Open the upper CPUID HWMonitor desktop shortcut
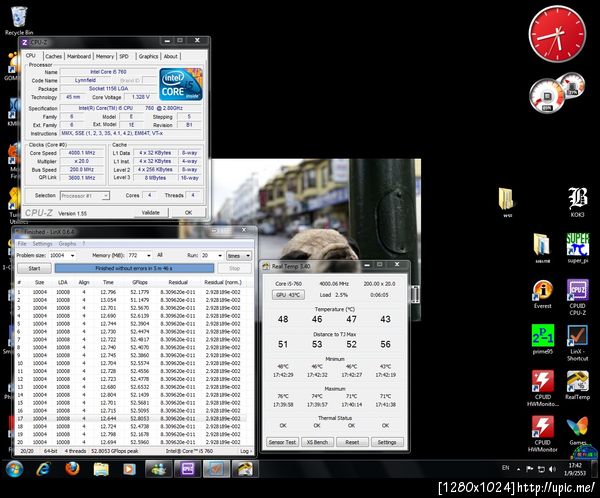Screen dimensions: 600x498 (x=543, y=388)
